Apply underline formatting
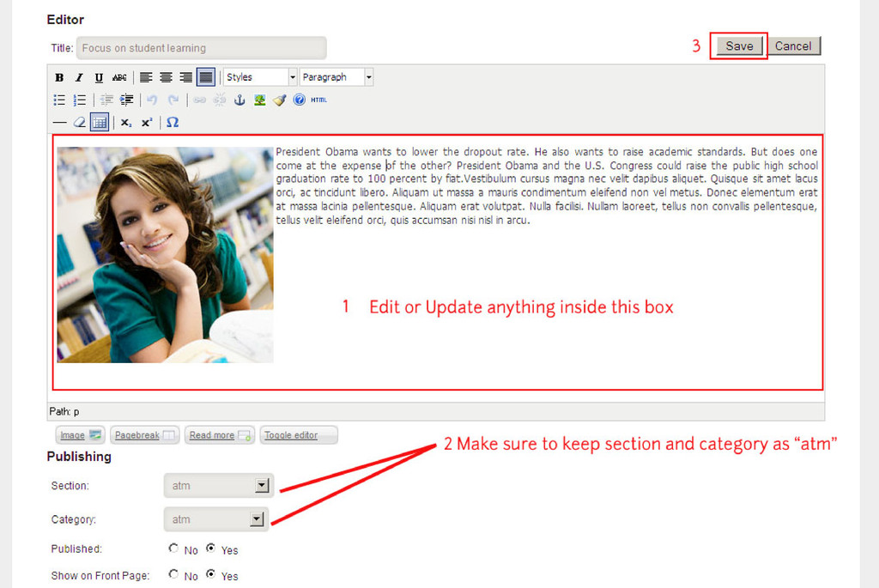Viewport: 879px width, 588px height. pyautogui.click(x=99, y=77)
